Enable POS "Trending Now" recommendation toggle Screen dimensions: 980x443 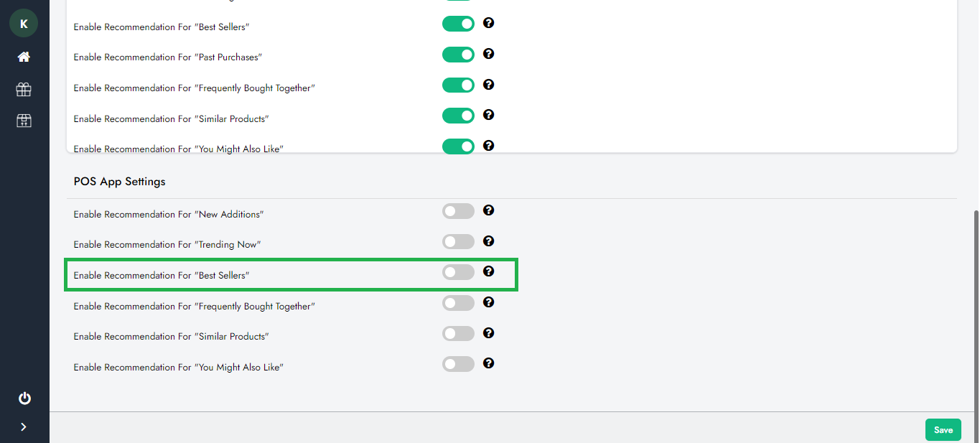pos(458,242)
